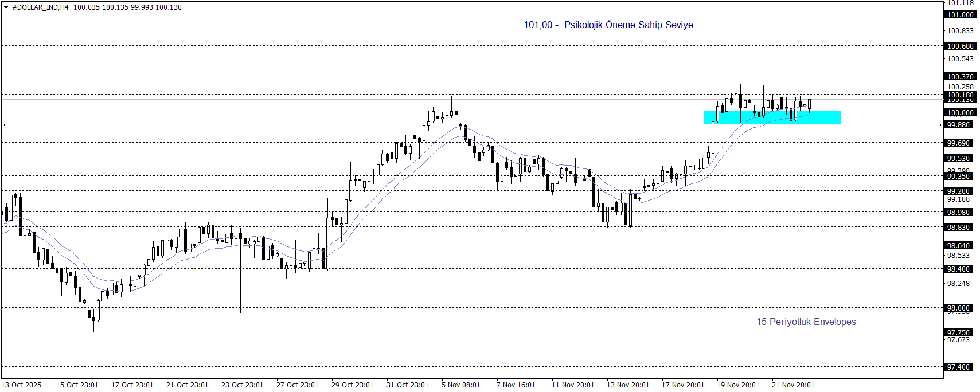Click the '21 Nov 20:01' time axis label
This screenshot has height=392, width=980.
[x=792, y=385]
